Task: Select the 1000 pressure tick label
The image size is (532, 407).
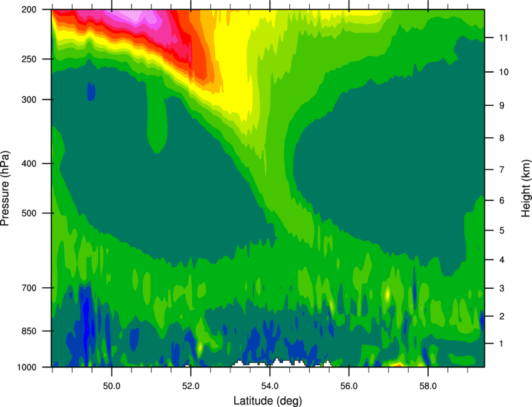Action: 27,368
